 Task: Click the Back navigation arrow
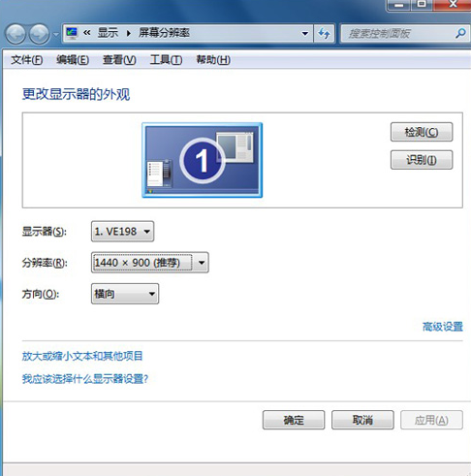point(16,34)
